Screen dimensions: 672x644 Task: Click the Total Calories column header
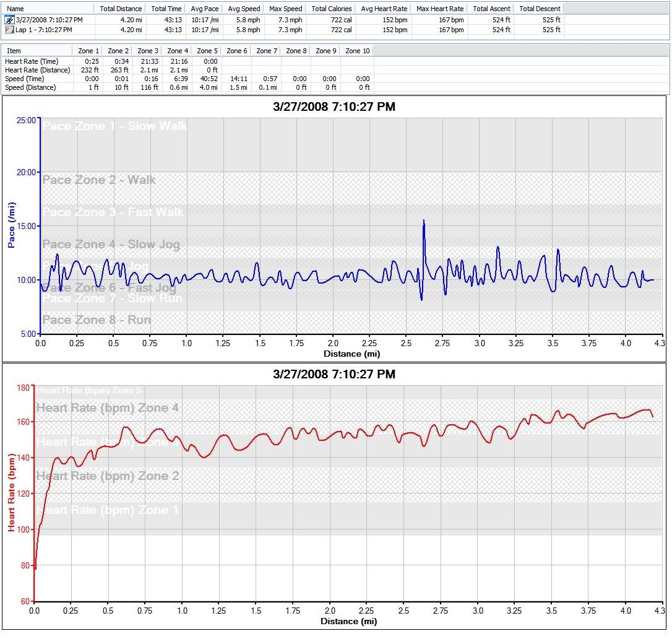coord(332,9)
